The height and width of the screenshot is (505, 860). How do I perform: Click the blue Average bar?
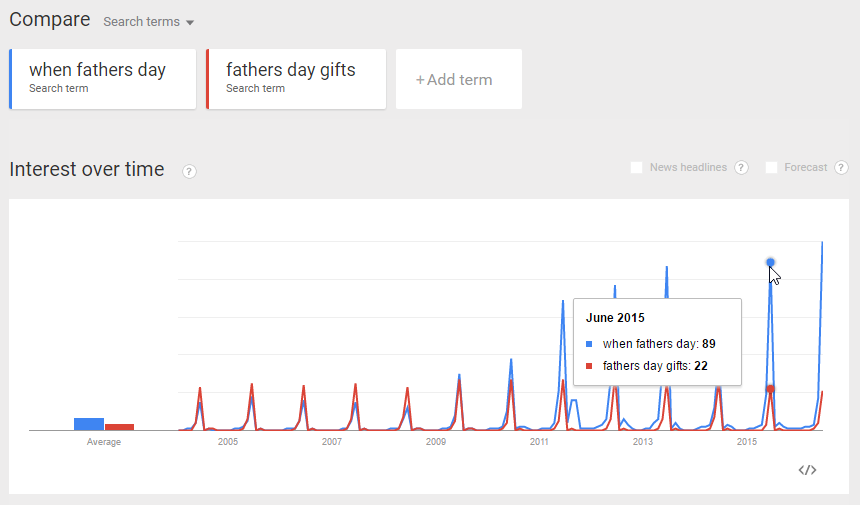(89, 424)
